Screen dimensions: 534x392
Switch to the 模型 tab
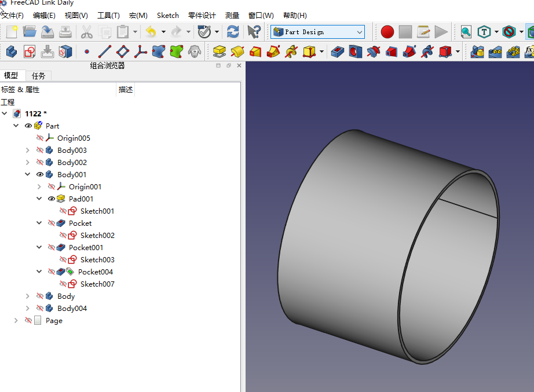(x=11, y=75)
